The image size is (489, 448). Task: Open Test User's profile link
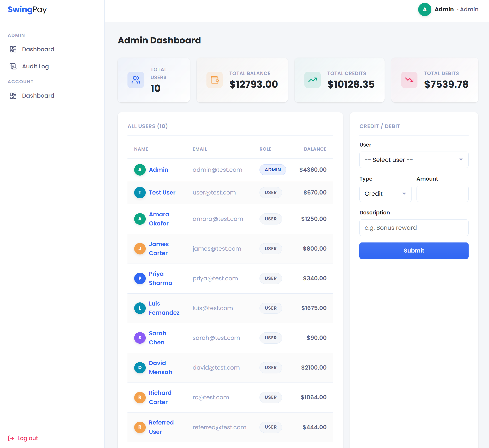tap(162, 193)
